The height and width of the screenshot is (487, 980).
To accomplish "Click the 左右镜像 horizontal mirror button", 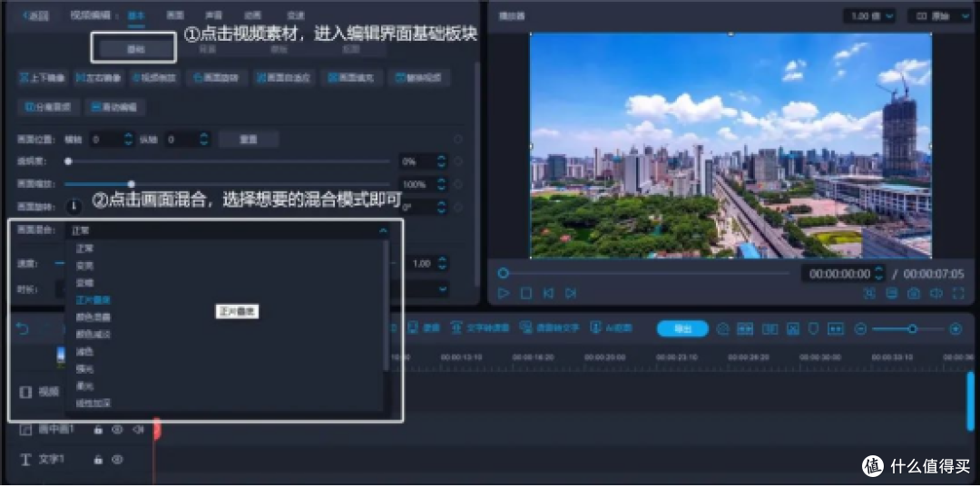I will (x=99, y=78).
